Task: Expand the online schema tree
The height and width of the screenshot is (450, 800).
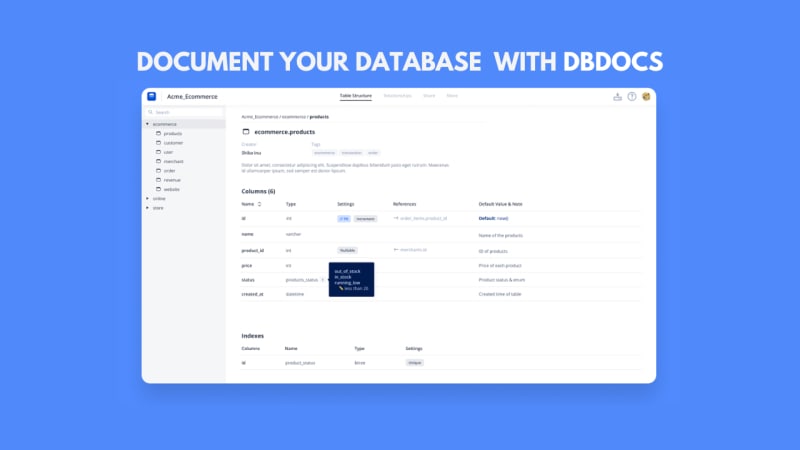Action: 147,198
